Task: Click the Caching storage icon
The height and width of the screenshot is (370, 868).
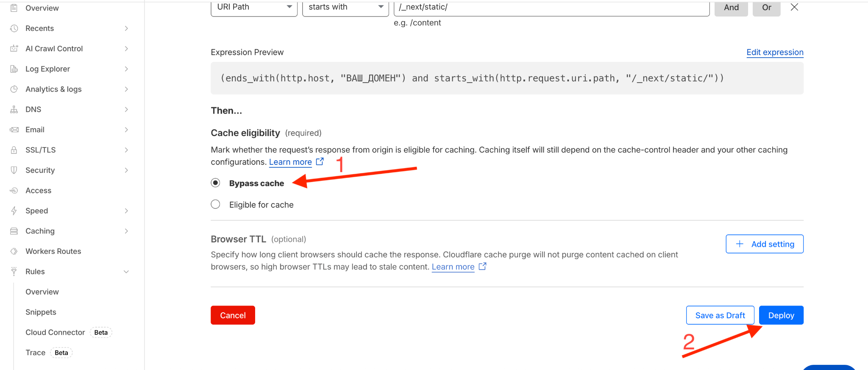Action: [x=14, y=231]
